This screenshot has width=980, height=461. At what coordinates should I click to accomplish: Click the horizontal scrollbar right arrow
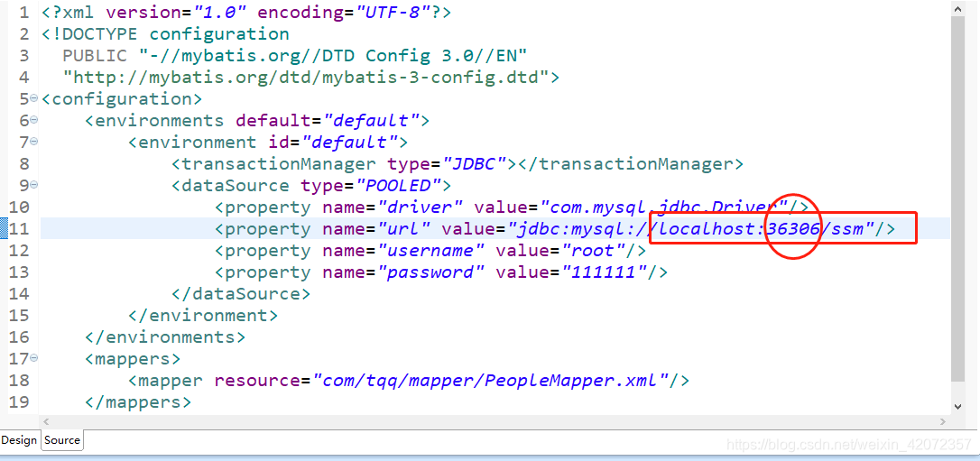tap(944, 421)
